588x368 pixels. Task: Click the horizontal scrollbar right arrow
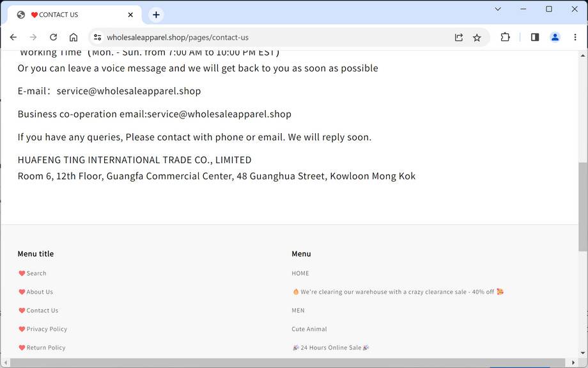pyautogui.click(x=573, y=363)
